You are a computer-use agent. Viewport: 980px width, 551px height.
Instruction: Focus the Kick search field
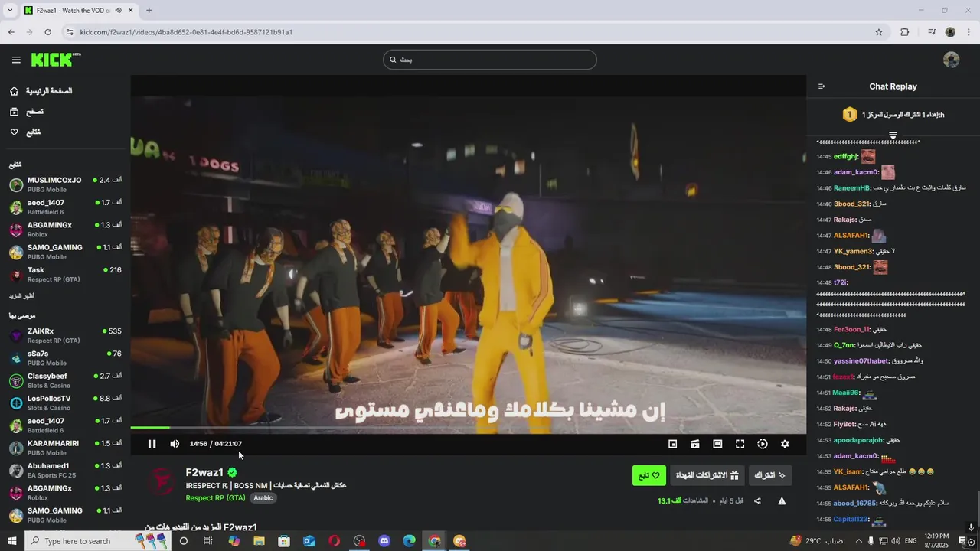click(x=490, y=60)
